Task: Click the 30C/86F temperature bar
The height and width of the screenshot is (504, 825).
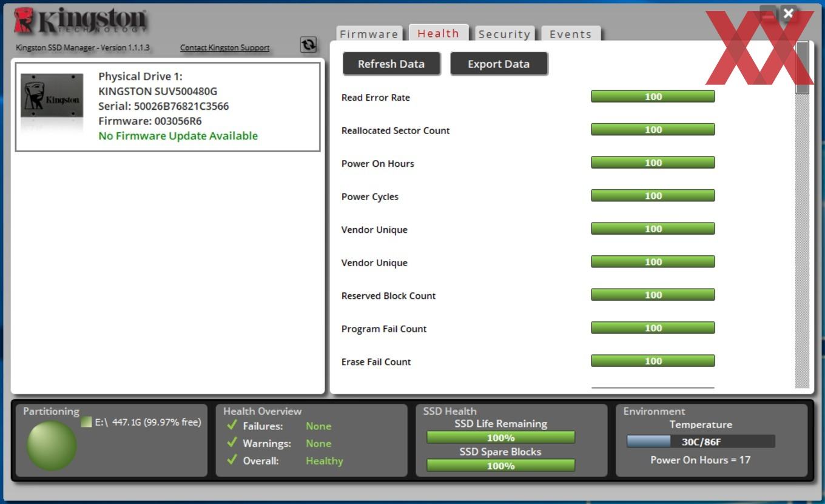Action: (x=701, y=442)
